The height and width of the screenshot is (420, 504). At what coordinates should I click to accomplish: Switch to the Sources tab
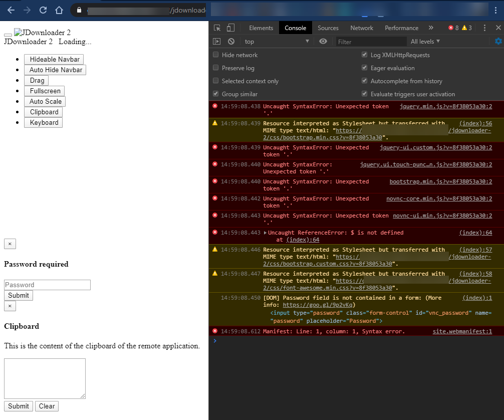(328, 28)
